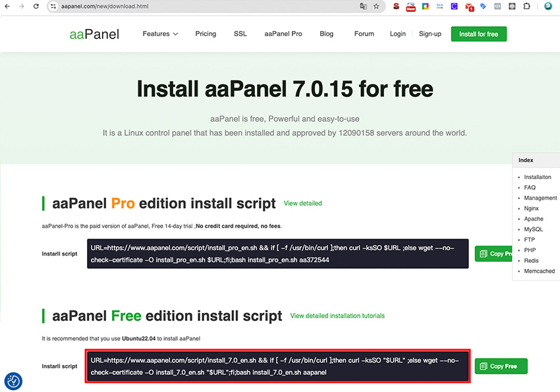Open the Pricing page
560x392 pixels.
[x=206, y=34]
